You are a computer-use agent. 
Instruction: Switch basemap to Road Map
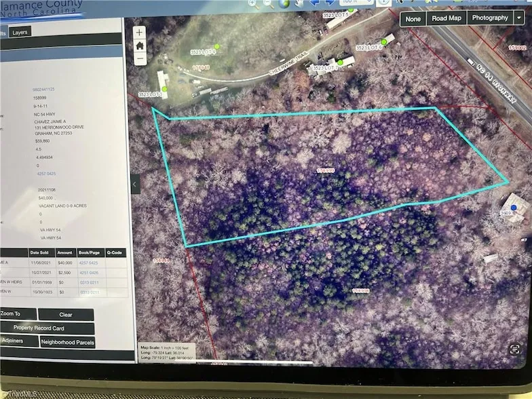pyautogui.click(x=446, y=18)
